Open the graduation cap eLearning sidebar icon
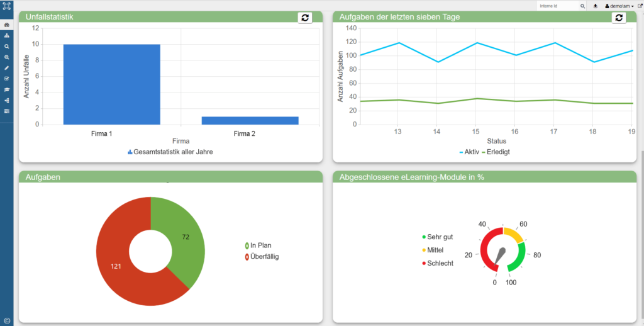The width and height of the screenshot is (644, 326). click(6, 89)
